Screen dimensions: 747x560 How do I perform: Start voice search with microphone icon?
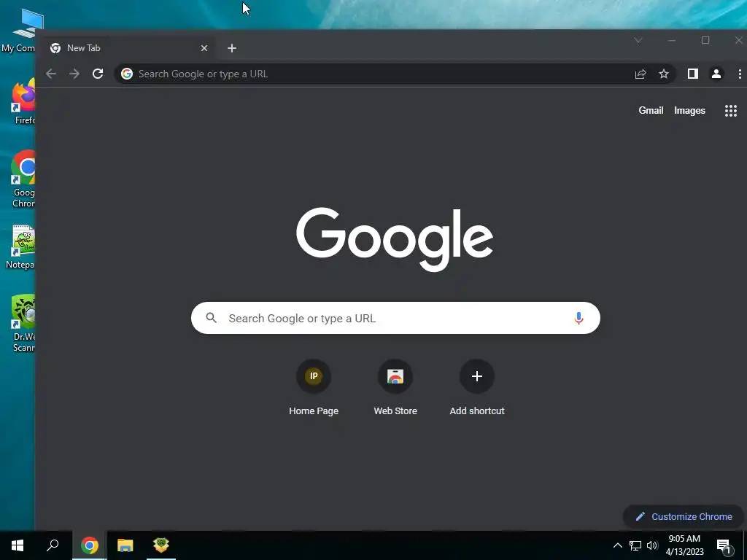click(578, 318)
